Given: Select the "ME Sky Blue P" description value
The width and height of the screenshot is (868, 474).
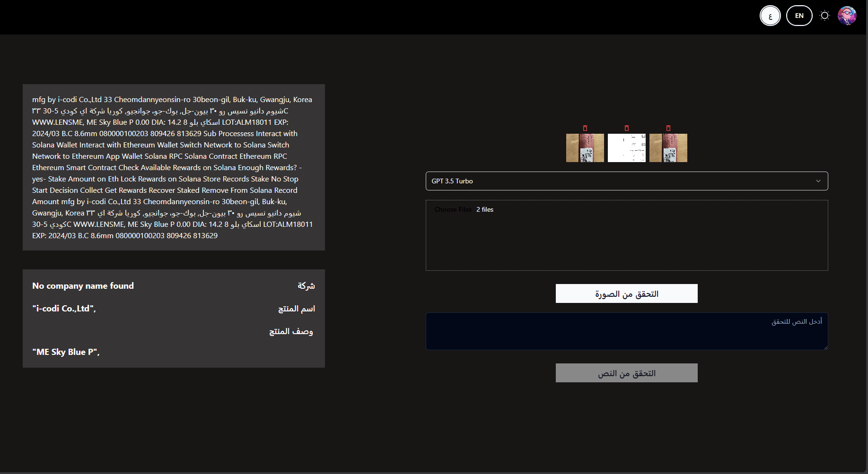Looking at the screenshot, I should coord(66,352).
